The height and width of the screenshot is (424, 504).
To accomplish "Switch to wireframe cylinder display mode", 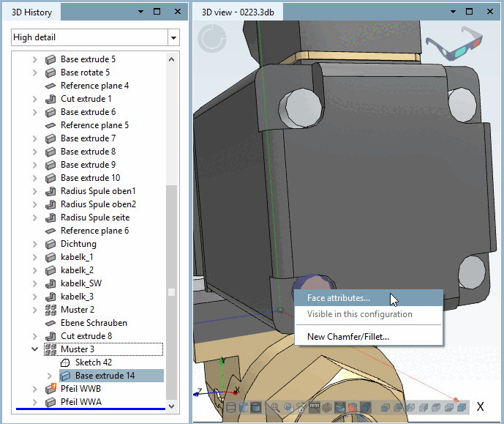I will pos(230,408).
